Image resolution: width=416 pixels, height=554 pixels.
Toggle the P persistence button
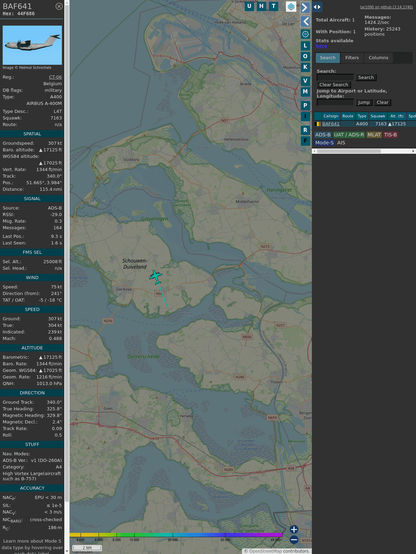(305, 105)
